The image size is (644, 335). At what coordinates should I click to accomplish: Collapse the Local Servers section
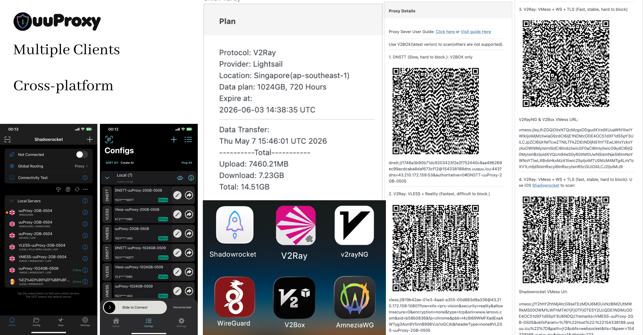(12, 201)
